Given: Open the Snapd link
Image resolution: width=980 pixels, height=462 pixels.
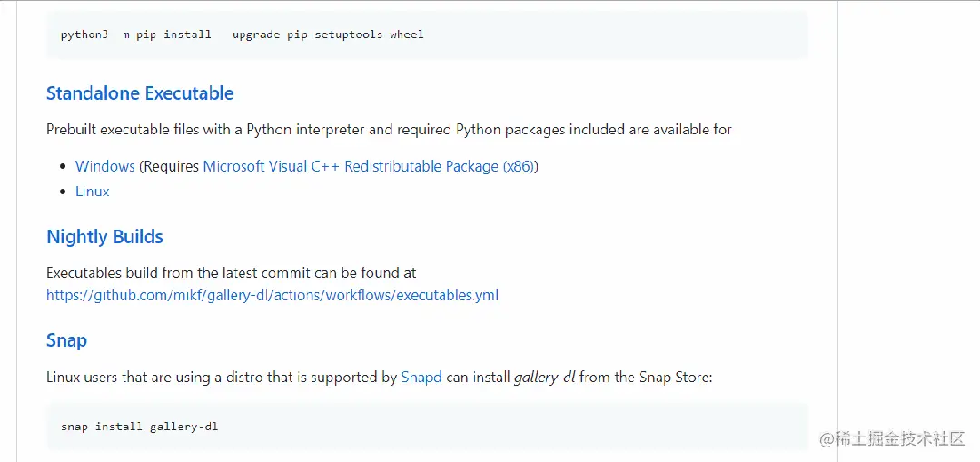Looking at the screenshot, I should pyautogui.click(x=421, y=377).
